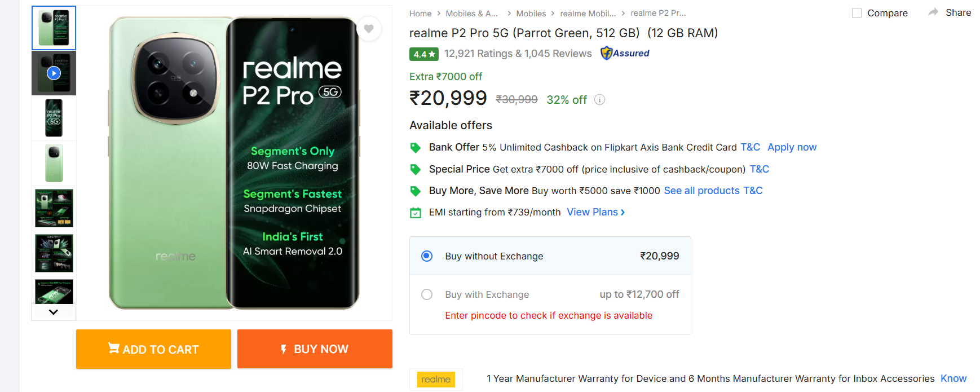Screen dimensions: 980x392
Task: Tick the Compare checkbox
Action: coord(857,13)
